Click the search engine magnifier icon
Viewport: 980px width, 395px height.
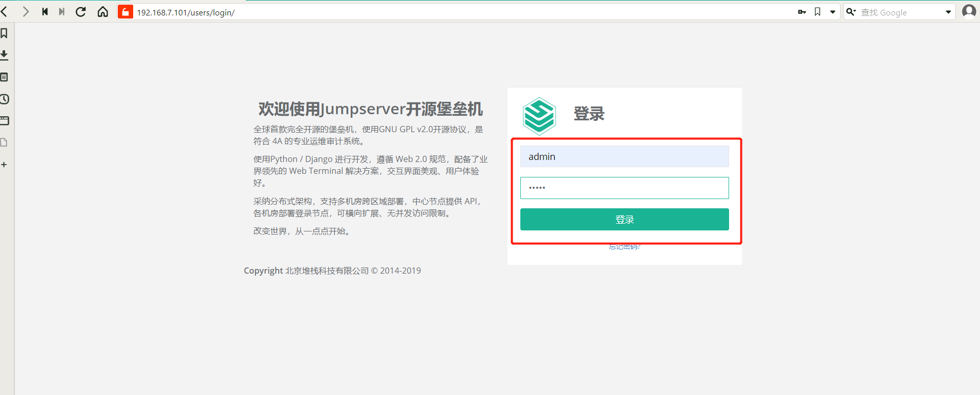tap(851, 12)
